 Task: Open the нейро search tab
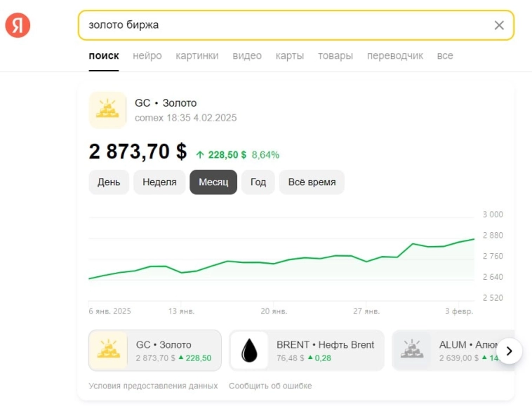point(147,55)
